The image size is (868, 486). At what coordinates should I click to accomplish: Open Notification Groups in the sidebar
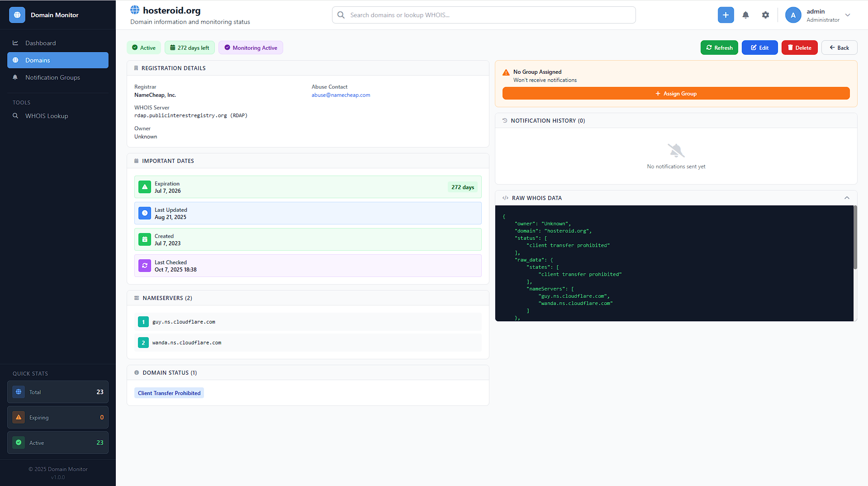pyautogui.click(x=52, y=77)
